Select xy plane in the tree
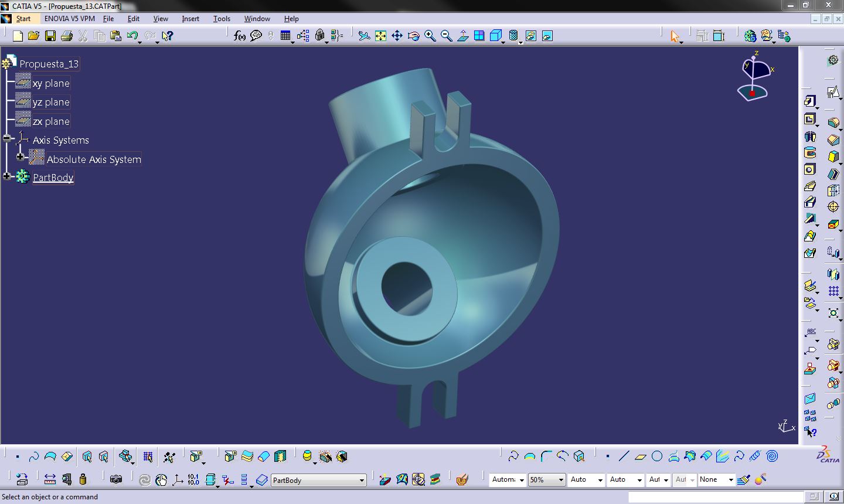Screen dimensions: 844x504 (51, 83)
